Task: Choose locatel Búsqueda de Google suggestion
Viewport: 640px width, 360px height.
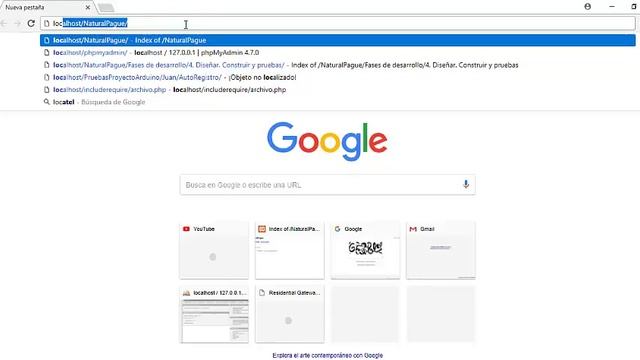Action: click(x=338, y=102)
